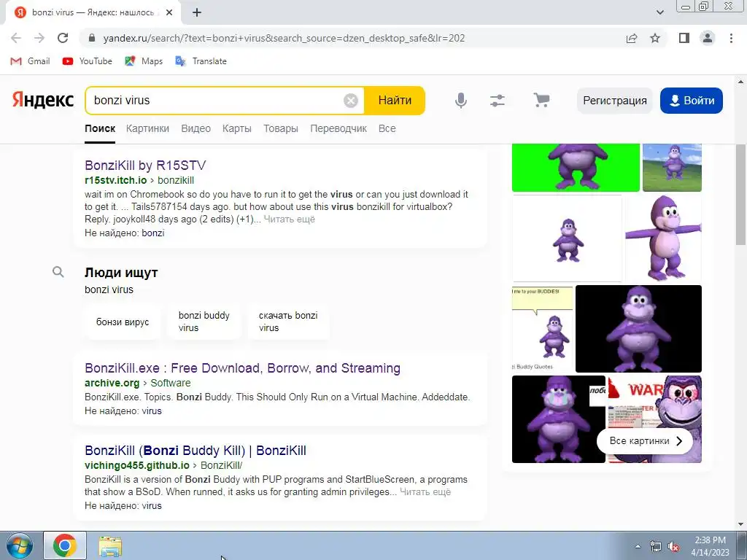Open BonziKill (Bonzi Buddy Kill) result
The image size is (747, 560).
point(196,451)
